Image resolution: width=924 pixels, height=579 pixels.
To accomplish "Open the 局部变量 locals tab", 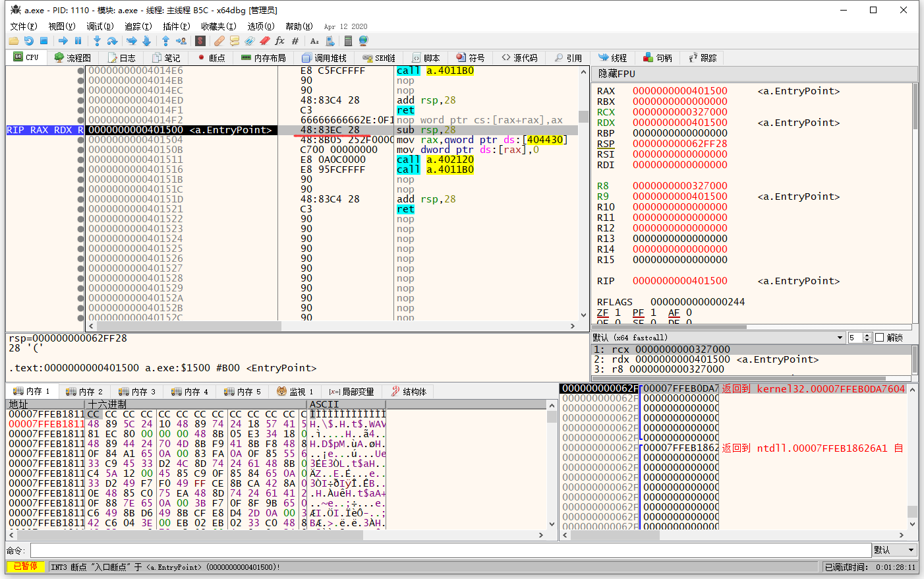I will click(x=352, y=392).
